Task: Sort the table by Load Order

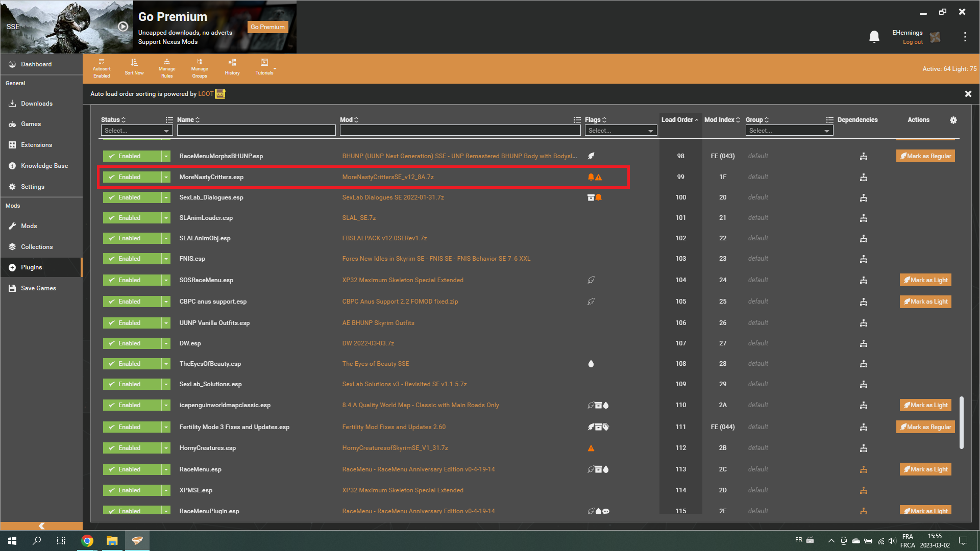Action: pyautogui.click(x=680, y=120)
